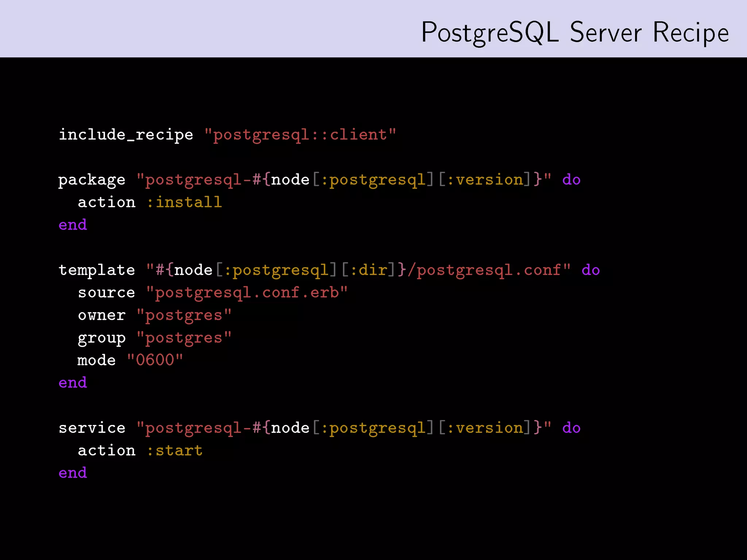747x560 pixels.
Task: Click the 'action :start' line
Action: [140, 451]
